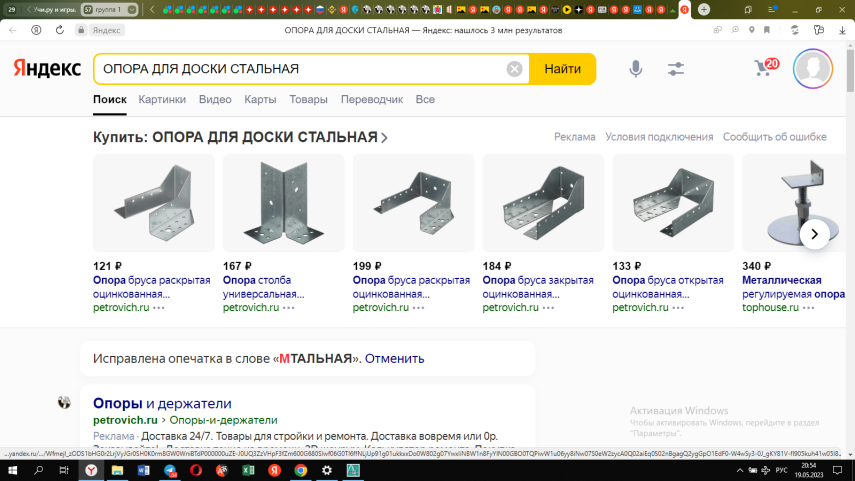Open the shopping cart with 20 items
Viewport: 855px width, 481px height.
766,67
